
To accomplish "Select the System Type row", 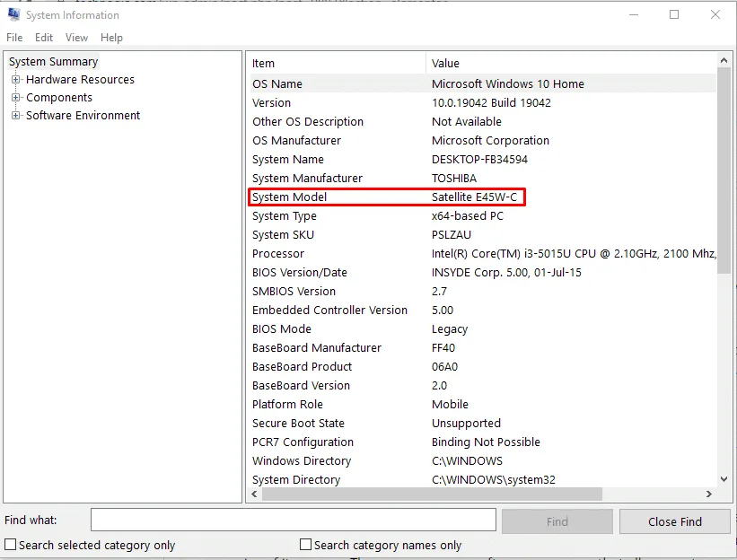I will [x=483, y=215].
